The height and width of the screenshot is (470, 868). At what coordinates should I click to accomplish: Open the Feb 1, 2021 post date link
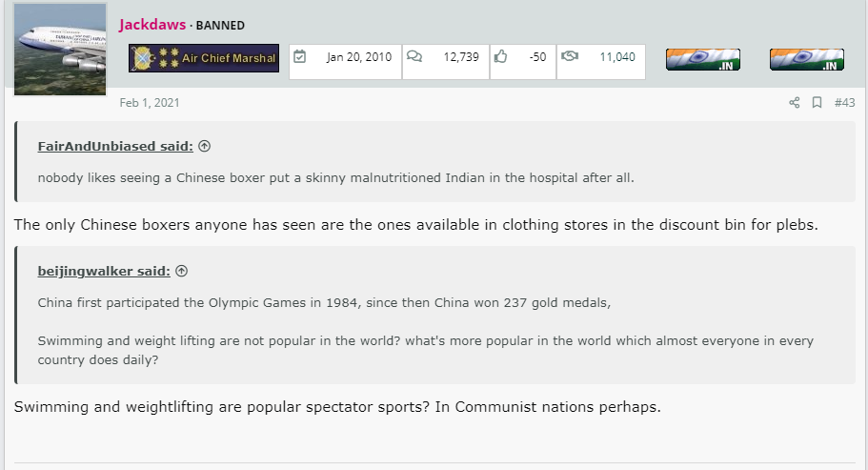coord(150,102)
